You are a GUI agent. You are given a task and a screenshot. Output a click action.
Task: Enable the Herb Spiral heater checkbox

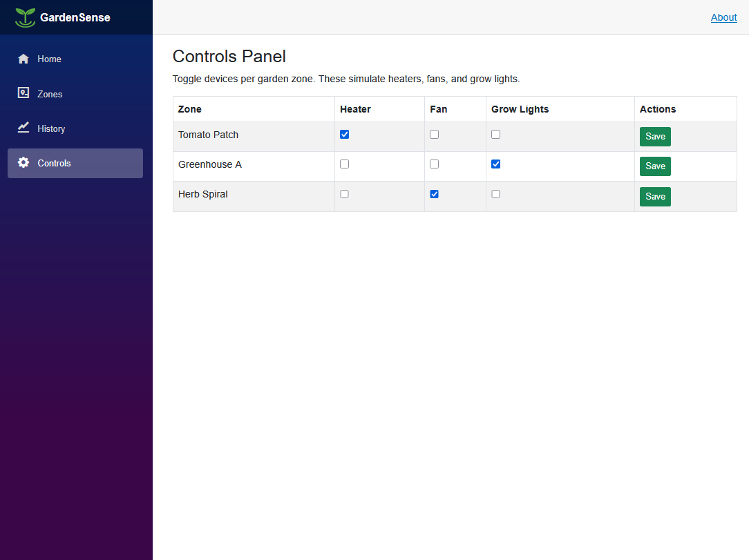coord(344,194)
